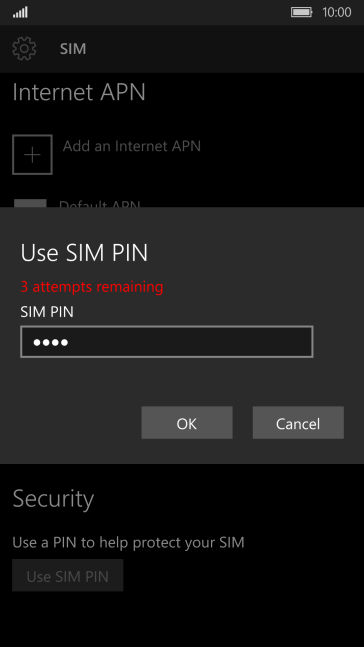
Task: Tap the Settings gear icon
Action: 24,49
